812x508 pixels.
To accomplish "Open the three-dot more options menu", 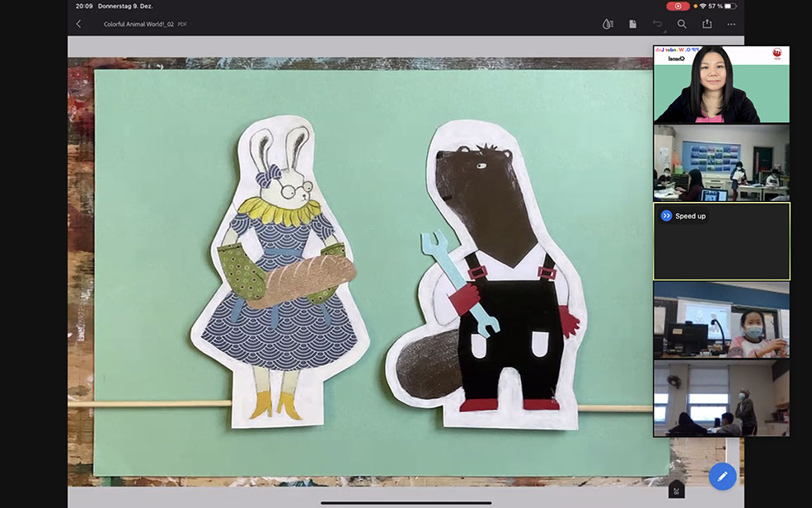I will click(731, 24).
